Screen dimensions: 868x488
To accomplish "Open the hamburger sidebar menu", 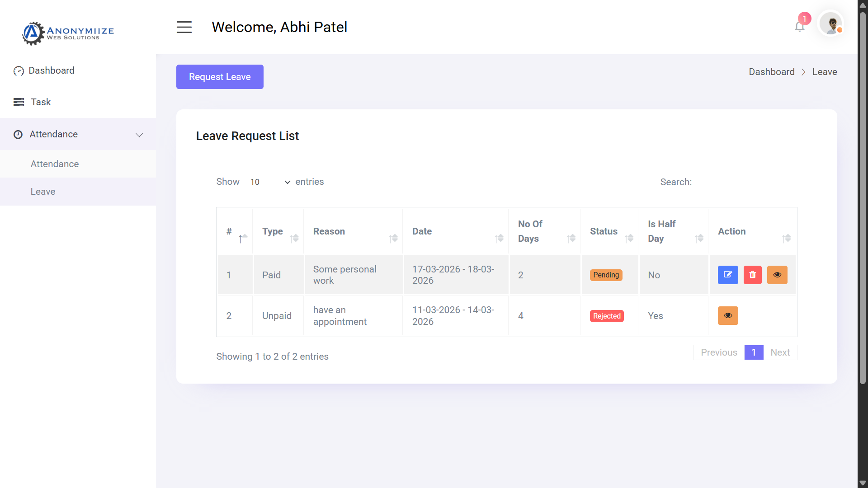I will coord(184,27).
